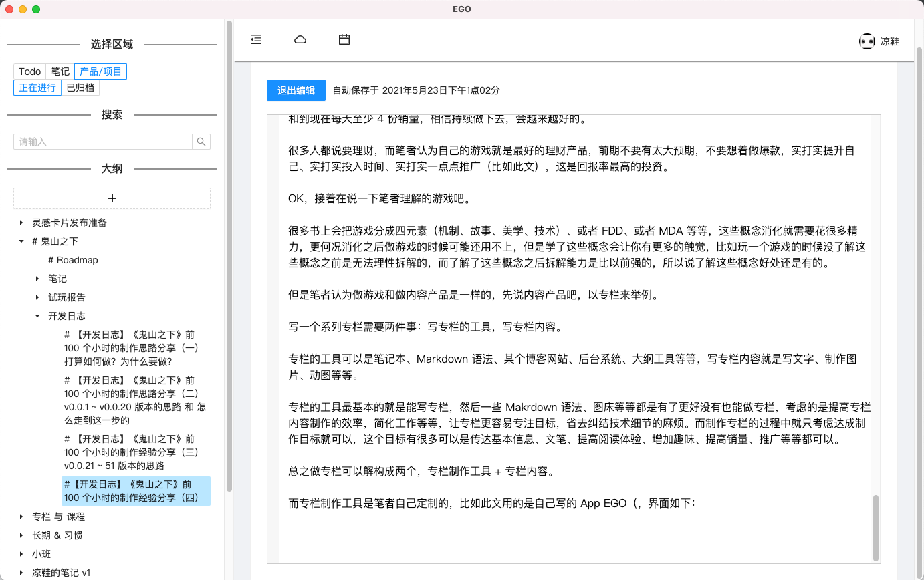Click 退出编辑 button
The image size is (924, 580).
[296, 90]
